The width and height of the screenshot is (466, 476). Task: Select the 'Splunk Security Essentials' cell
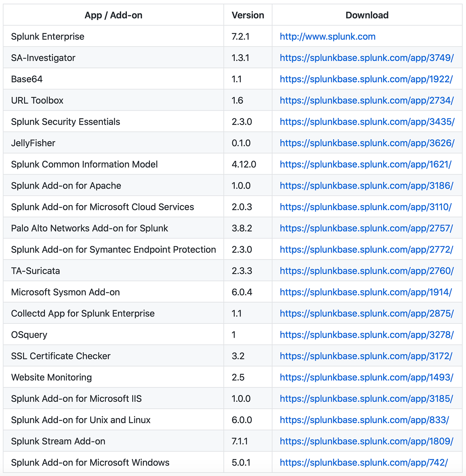coord(114,122)
